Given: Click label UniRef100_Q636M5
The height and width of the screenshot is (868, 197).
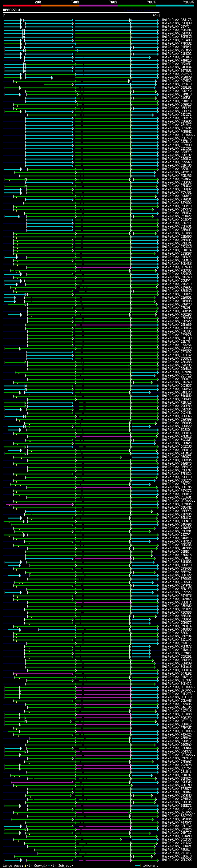Looking at the screenshot, I should tap(176, 128).
